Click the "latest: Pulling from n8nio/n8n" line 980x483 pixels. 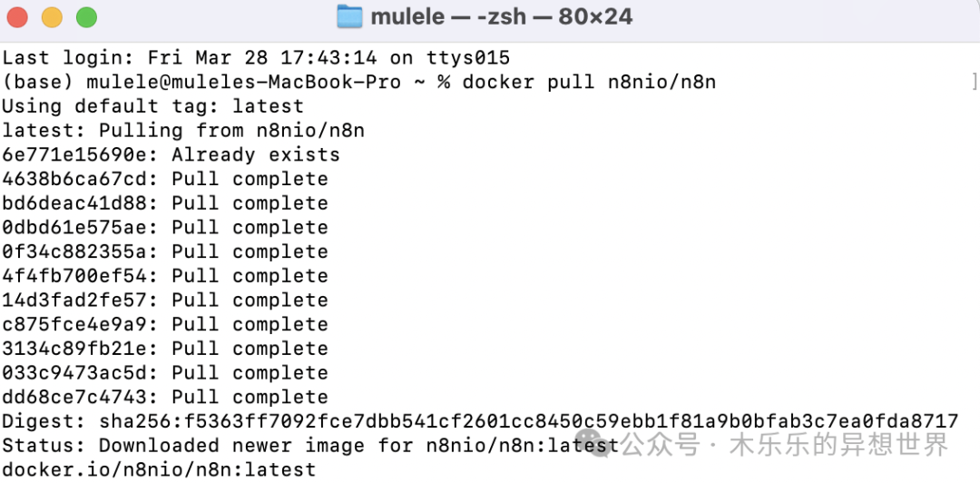pos(183,131)
